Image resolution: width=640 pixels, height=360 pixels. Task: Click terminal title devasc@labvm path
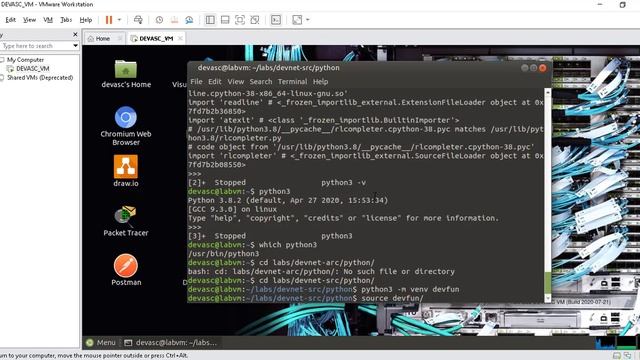coord(269,68)
